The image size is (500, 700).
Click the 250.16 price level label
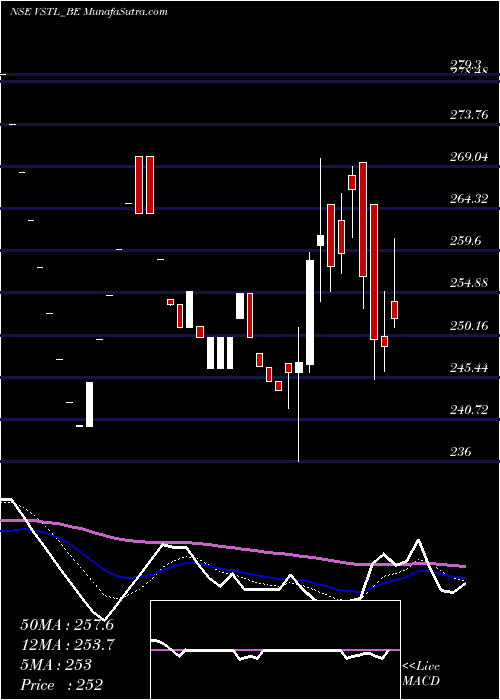(469, 325)
